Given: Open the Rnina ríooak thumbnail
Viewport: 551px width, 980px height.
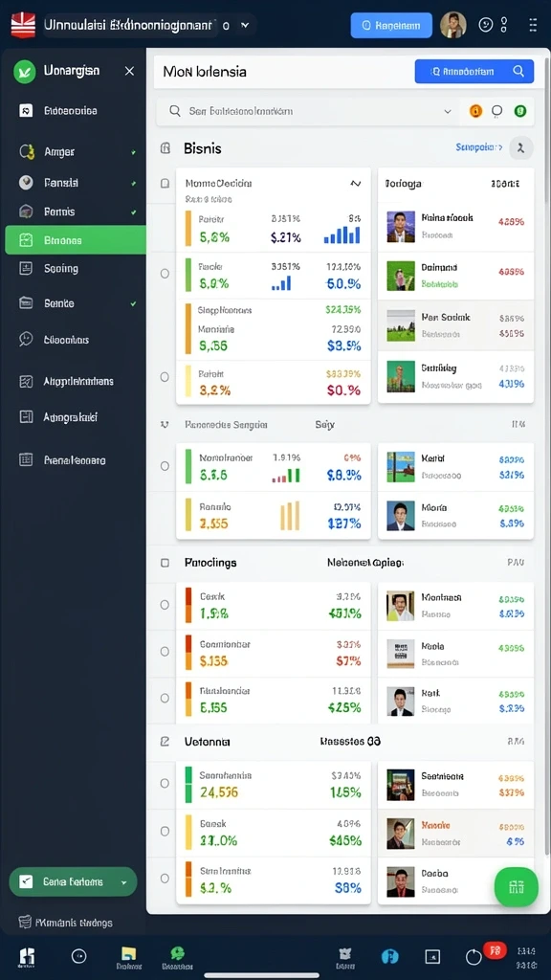Looking at the screenshot, I should (x=401, y=227).
